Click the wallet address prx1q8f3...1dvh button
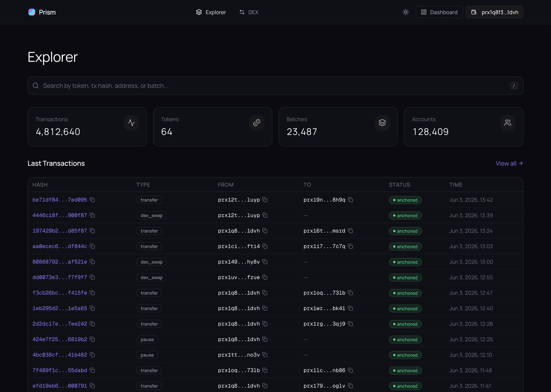Screen dimensions: 551x392 coord(495,12)
